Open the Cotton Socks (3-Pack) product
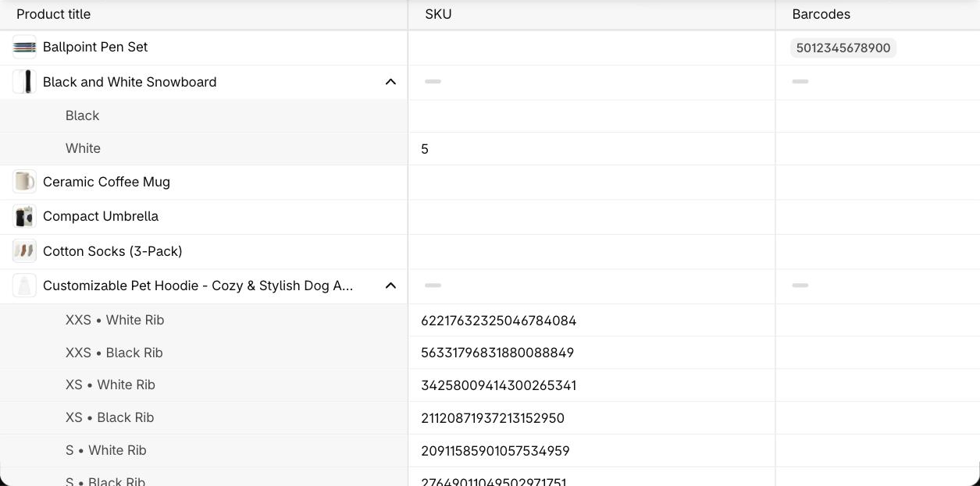This screenshot has width=980, height=486. pos(112,251)
